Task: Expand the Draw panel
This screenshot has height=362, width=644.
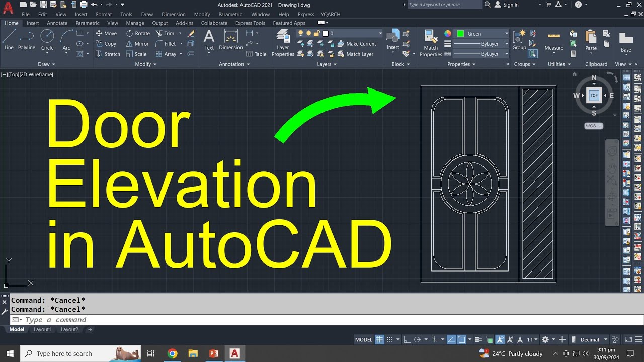Action: (x=47, y=64)
